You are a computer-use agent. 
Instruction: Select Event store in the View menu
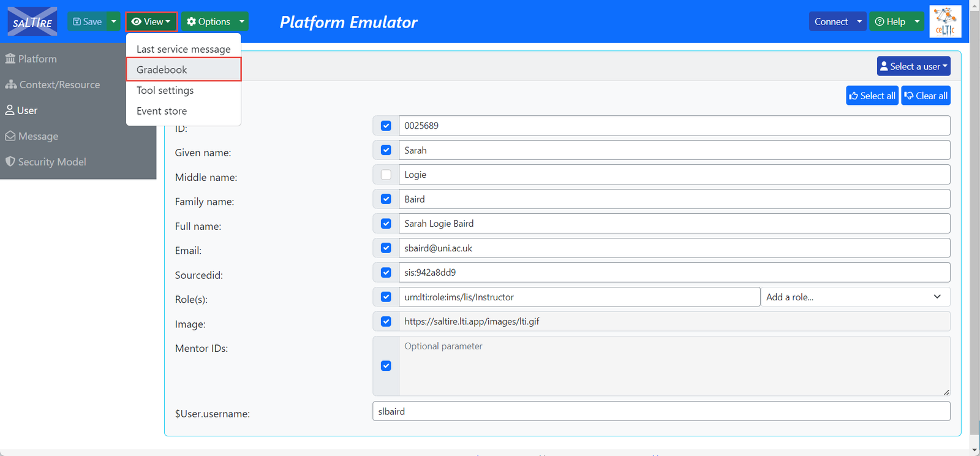click(162, 111)
